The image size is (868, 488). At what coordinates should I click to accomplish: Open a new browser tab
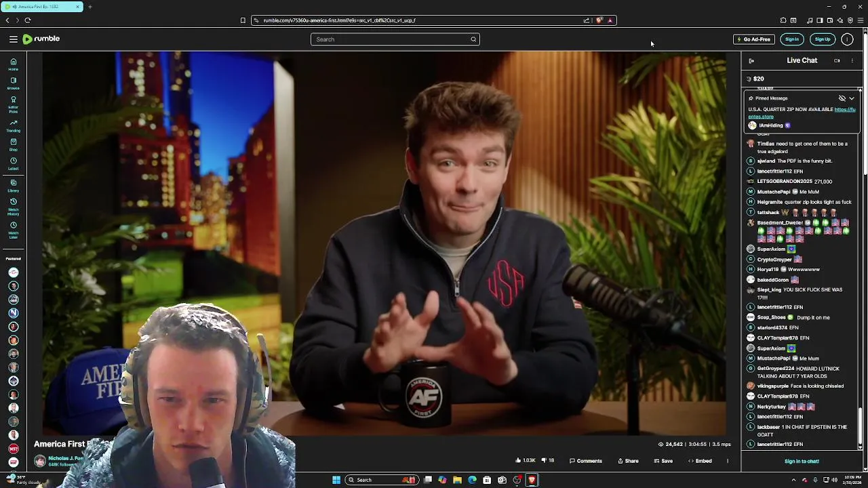[x=90, y=7]
